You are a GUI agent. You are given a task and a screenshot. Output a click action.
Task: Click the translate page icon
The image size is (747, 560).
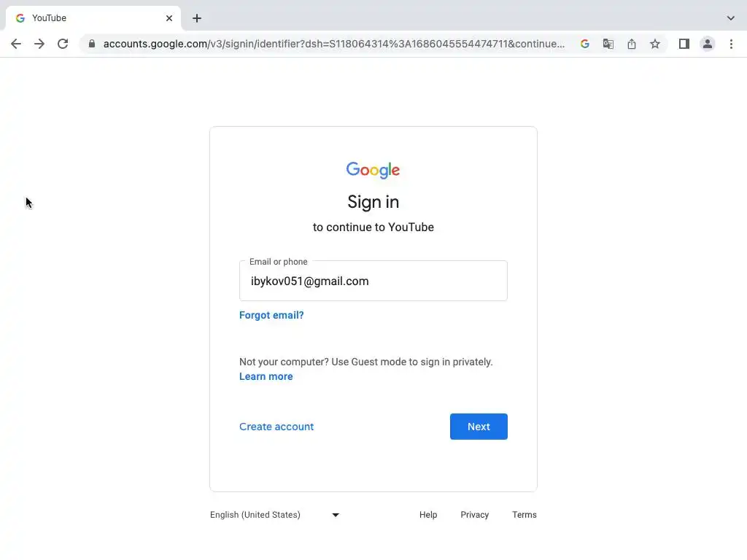click(x=608, y=44)
